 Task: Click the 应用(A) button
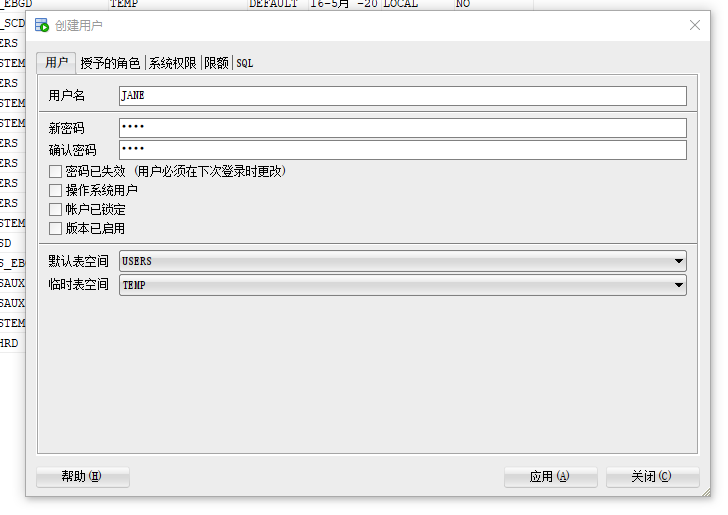pyautogui.click(x=550, y=477)
